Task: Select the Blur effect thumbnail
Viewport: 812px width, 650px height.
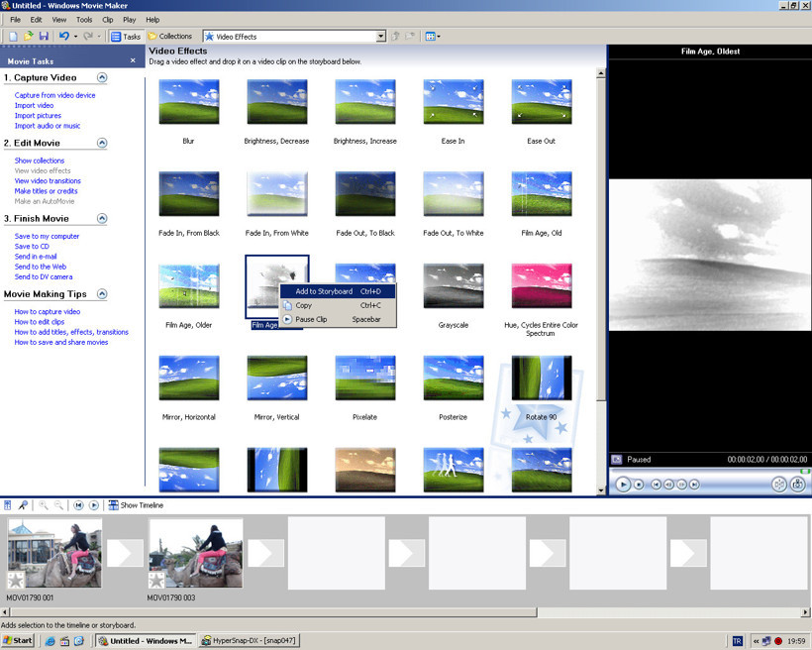Action: (x=189, y=102)
